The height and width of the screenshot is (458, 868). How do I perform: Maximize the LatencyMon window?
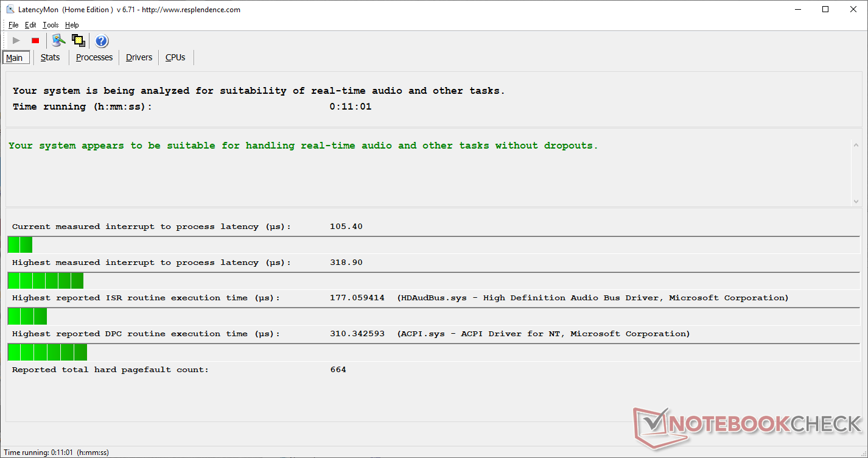tap(825, 9)
